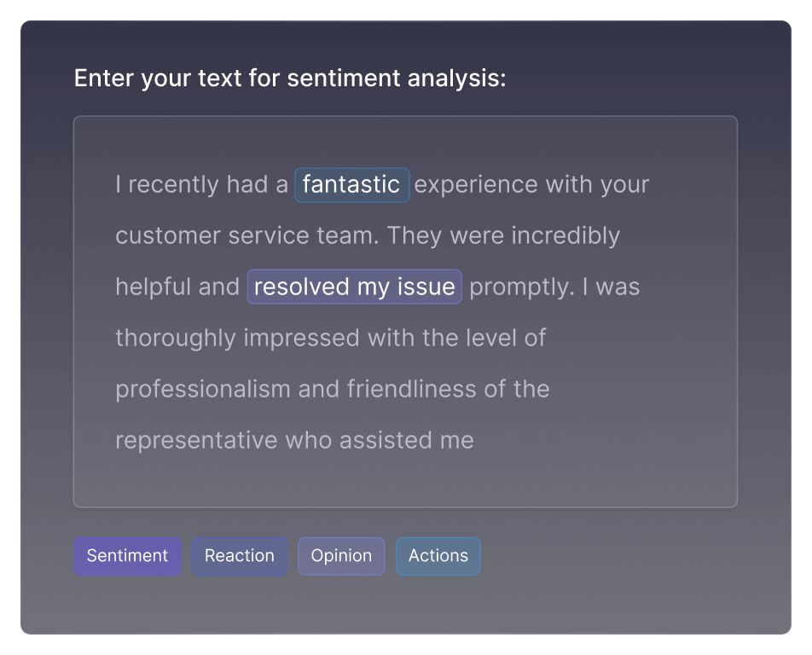
Task: Click the 'Enter your text' heading label
Action: click(x=290, y=78)
